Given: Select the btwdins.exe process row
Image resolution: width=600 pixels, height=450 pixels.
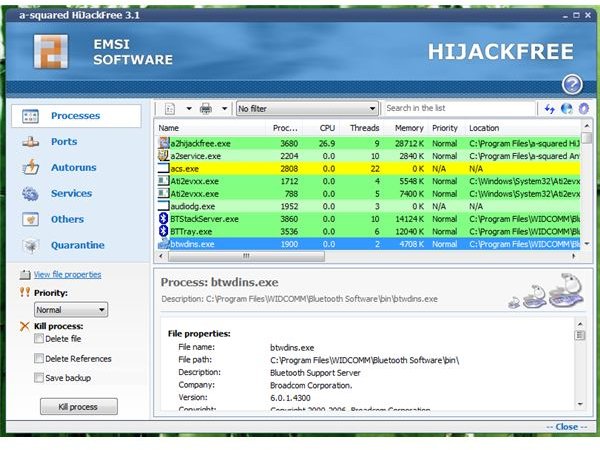Looking at the screenshot, I should (x=369, y=244).
